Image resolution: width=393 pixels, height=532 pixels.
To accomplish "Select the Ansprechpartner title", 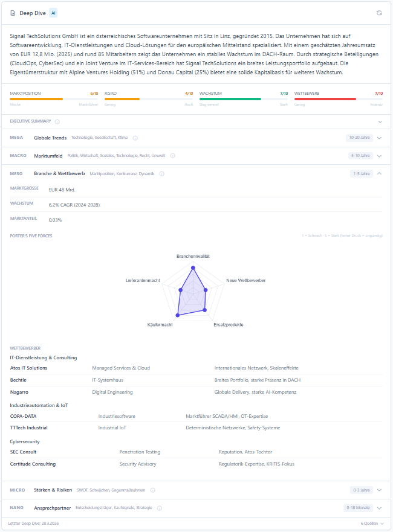I will pyautogui.click(x=53, y=508).
